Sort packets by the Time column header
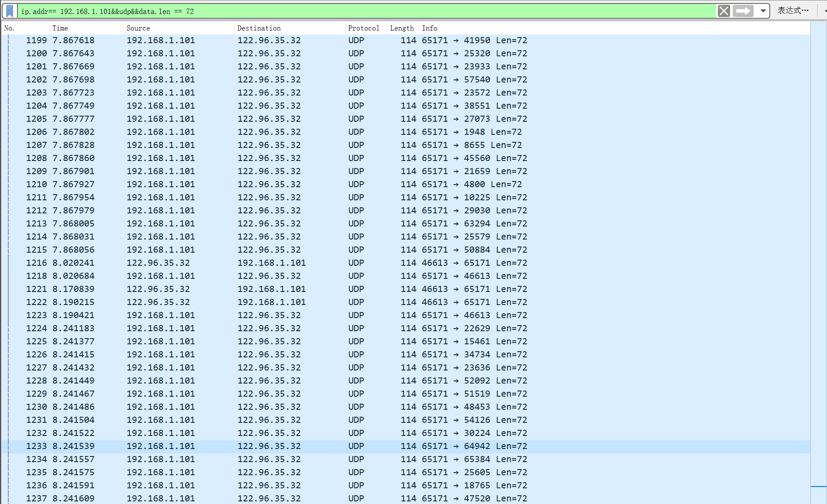This screenshot has height=504, width=827. 86,28
